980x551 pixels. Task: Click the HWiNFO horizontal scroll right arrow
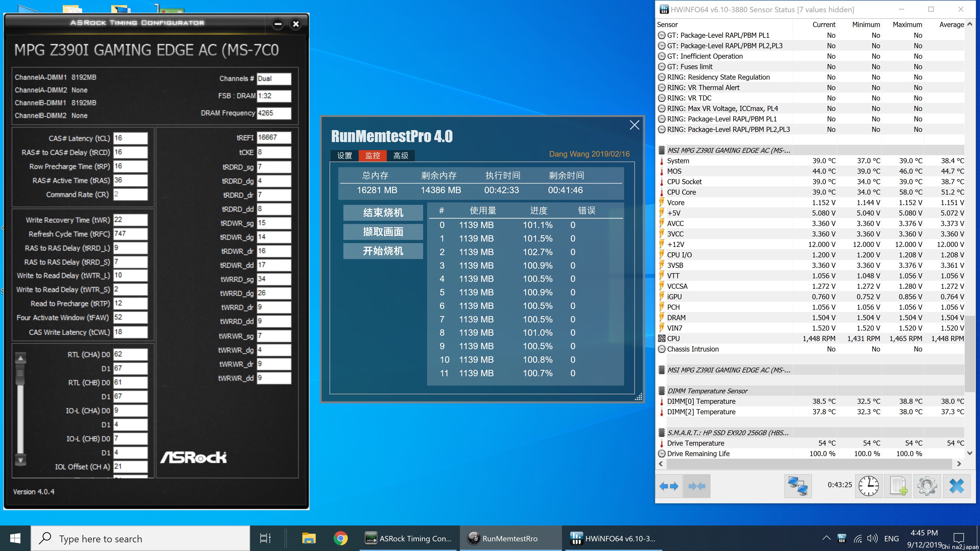click(x=959, y=464)
